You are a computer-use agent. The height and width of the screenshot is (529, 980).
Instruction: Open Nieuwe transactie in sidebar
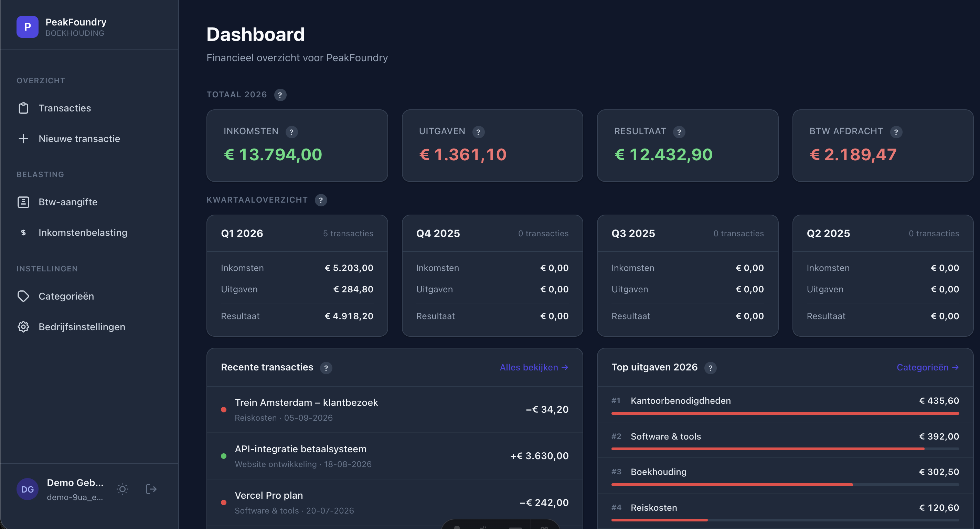pyautogui.click(x=89, y=138)
